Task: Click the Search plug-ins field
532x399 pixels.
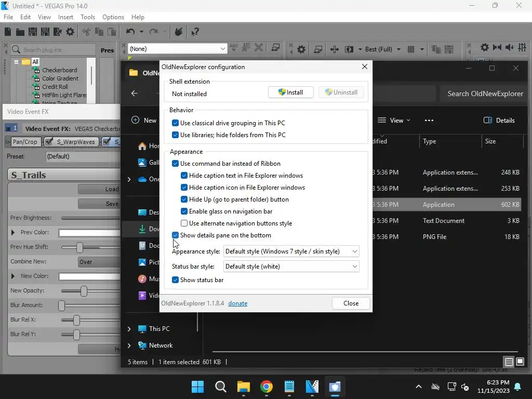Action: click(54, 49)
